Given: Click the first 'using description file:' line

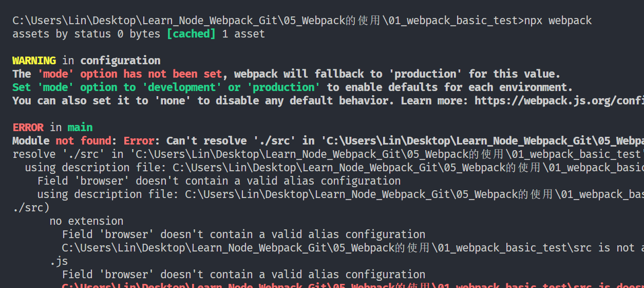Looking at the screenshot, I should 98,168.
